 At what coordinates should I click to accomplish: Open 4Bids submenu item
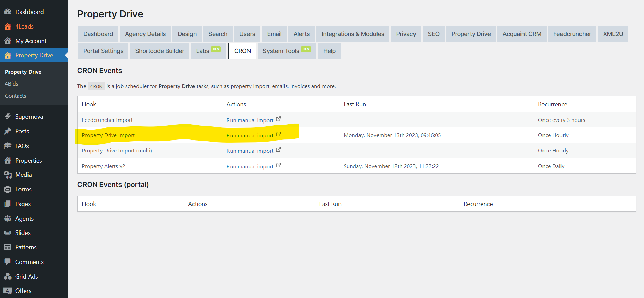[x=12, y=84]
